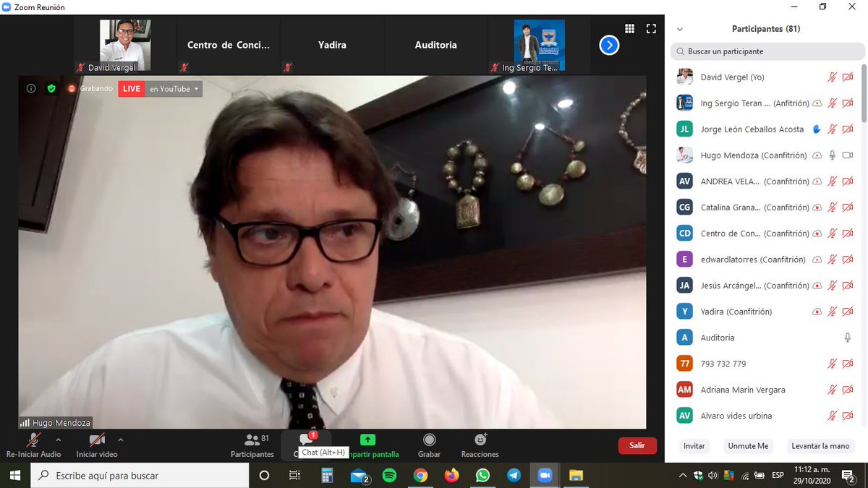
Task: Click Ing Sergio Teran's recording cloud icon
Action: 817,103
